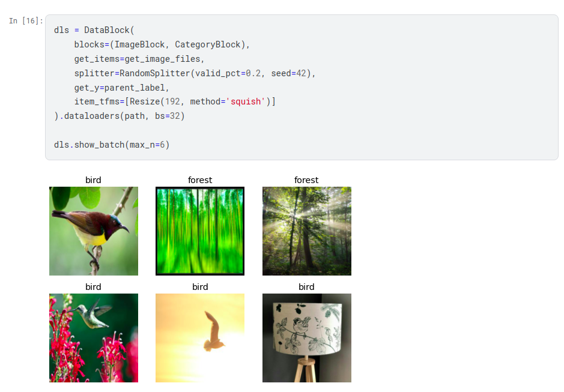Place cursor on the RandomSplitter line
Screen dimensions: 564x392
[195, 73]
